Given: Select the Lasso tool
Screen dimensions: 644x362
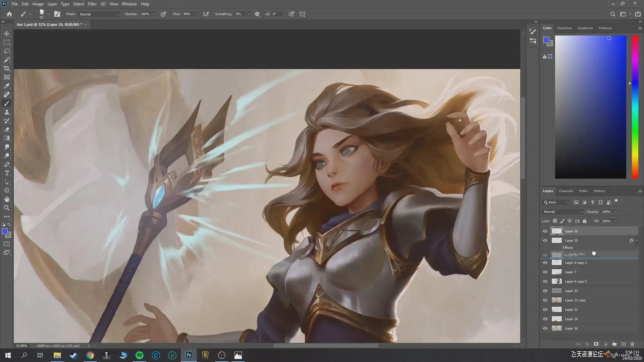Looking at the screenshot, I should pyautogui.click(x=7, y=51).
